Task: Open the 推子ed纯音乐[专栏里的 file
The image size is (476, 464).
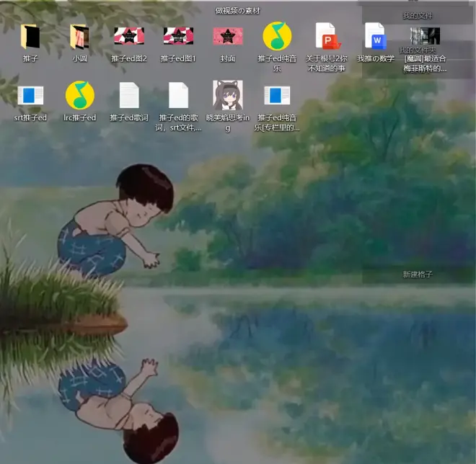Action: point(277,95)
